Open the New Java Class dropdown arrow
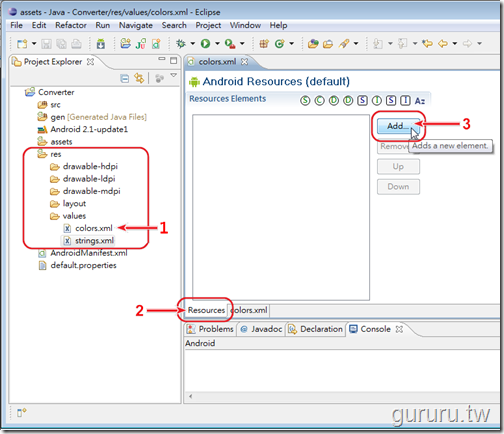The image size is (504, 434). click(x=292, y=44)
